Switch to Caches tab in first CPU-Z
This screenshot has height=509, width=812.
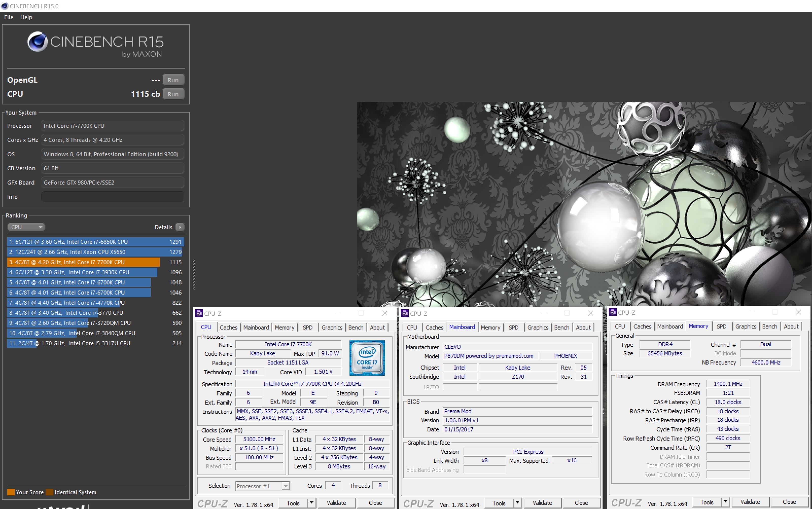point(228,327)
